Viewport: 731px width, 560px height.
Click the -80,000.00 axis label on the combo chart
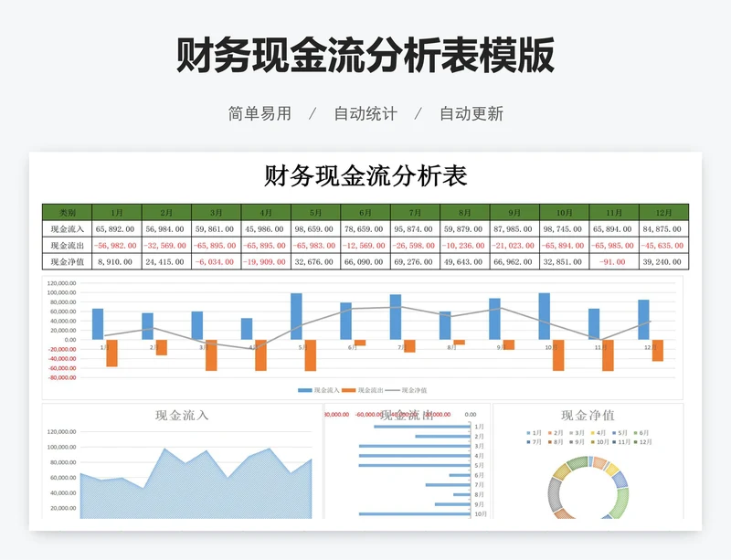click(61, 377)
